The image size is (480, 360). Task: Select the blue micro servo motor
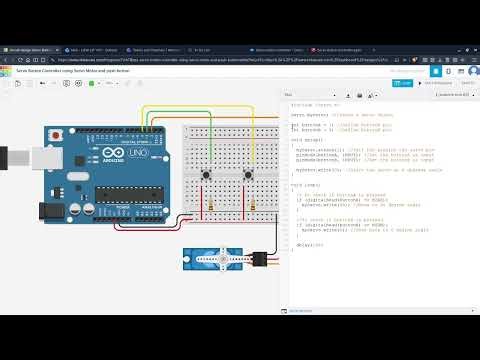(213, 259)
